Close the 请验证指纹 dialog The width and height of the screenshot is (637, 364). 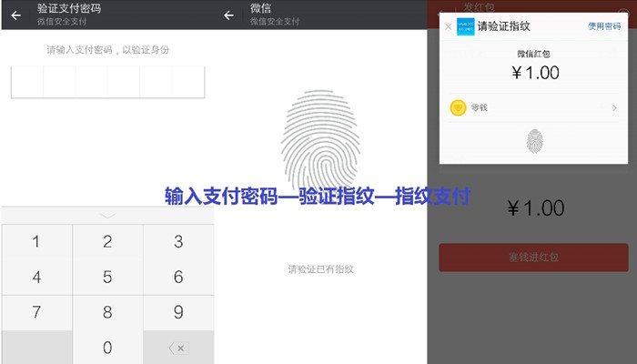pyautogui.click(x=448, y=26)
